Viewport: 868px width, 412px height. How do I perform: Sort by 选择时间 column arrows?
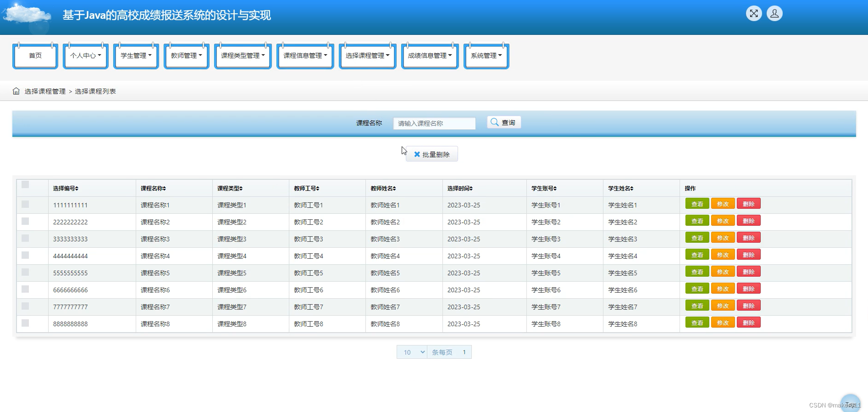click(x=471, y=189)
